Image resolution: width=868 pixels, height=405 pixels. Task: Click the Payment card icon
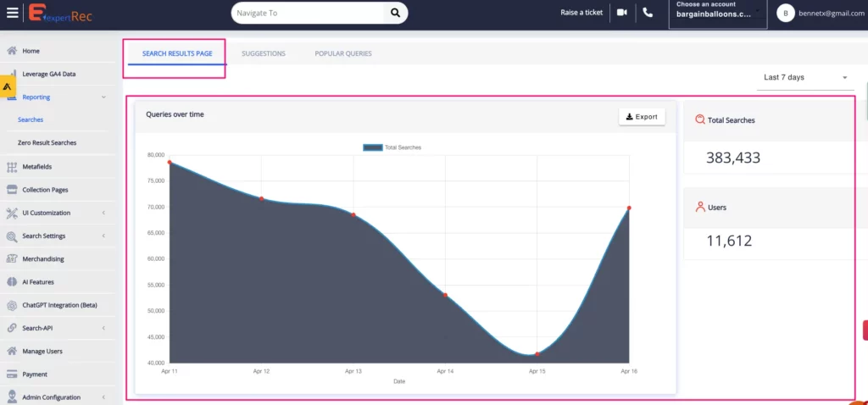pos(12,374)
